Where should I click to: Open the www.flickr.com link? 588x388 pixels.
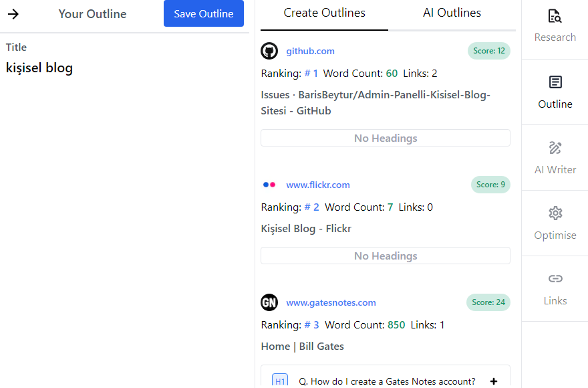coord(318,185)
